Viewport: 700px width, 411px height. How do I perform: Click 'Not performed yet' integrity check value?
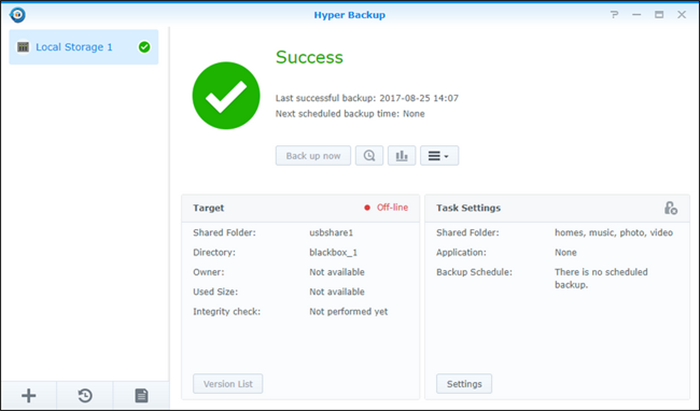pyautogui.click(x=349, y=311)
